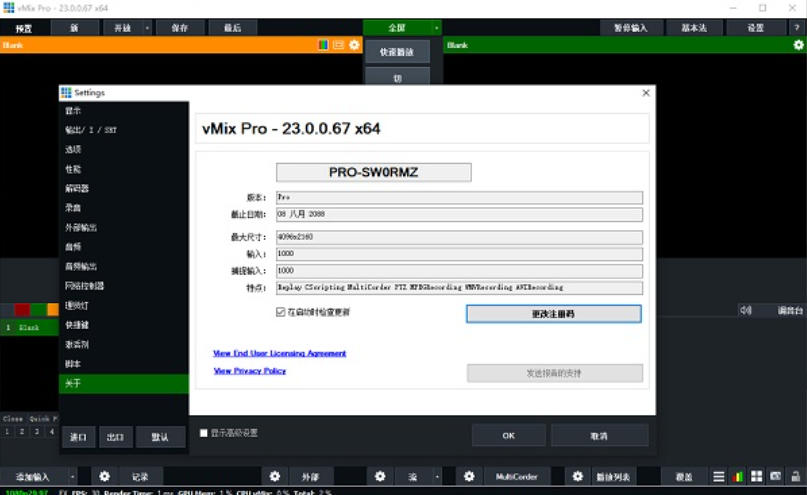Select 显示 in Settings sidebar
Image resolution: width=807 pixels, height=495 pixels.
(x=124, y=111)
